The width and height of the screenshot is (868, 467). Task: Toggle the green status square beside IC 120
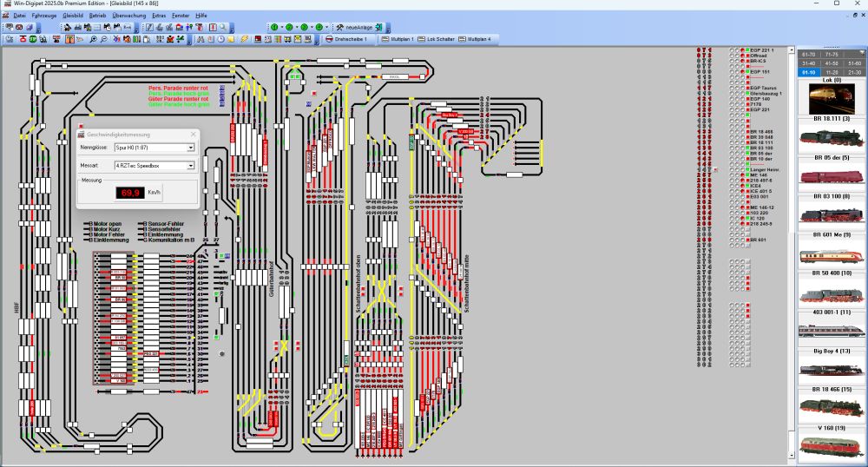[x=746, y=218]
